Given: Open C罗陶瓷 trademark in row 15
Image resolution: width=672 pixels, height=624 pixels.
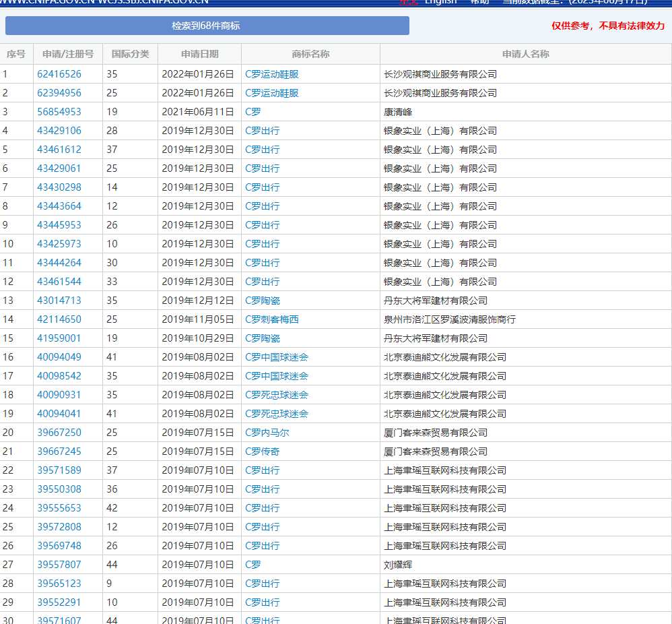Looking at the screenshot, I should tap(263, 338).
